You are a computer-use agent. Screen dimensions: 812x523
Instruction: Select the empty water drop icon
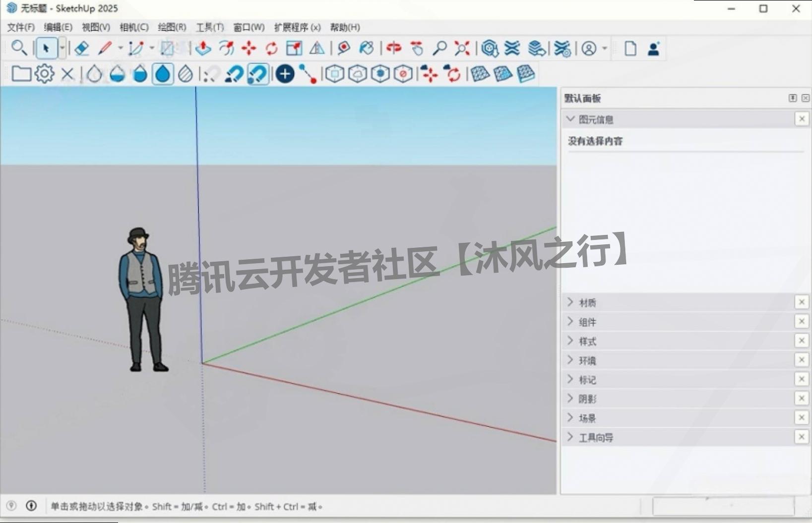(x=94, y=74)
